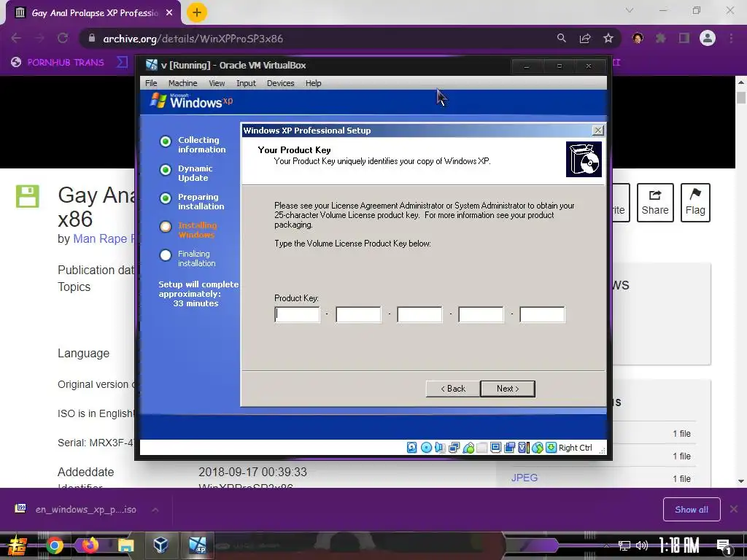The image size is (747, 560).
Task: Click the network icon in system tray
Action: [624, 545]
